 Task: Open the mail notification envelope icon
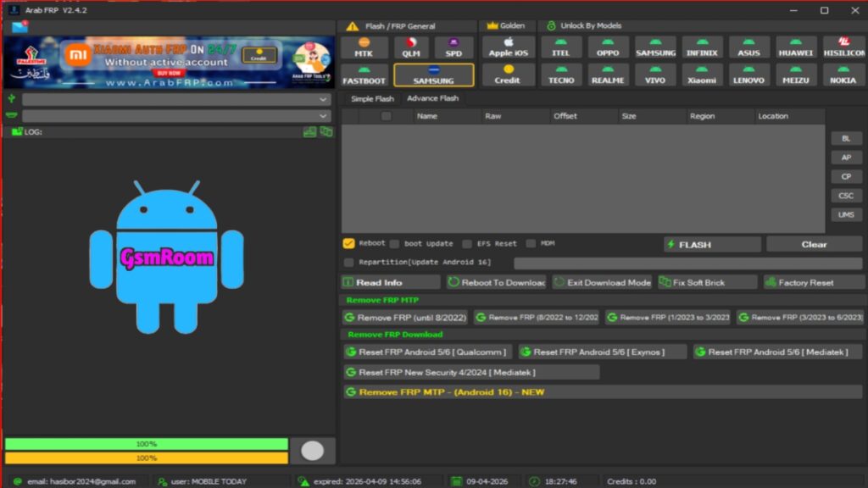tap(19, 27)
